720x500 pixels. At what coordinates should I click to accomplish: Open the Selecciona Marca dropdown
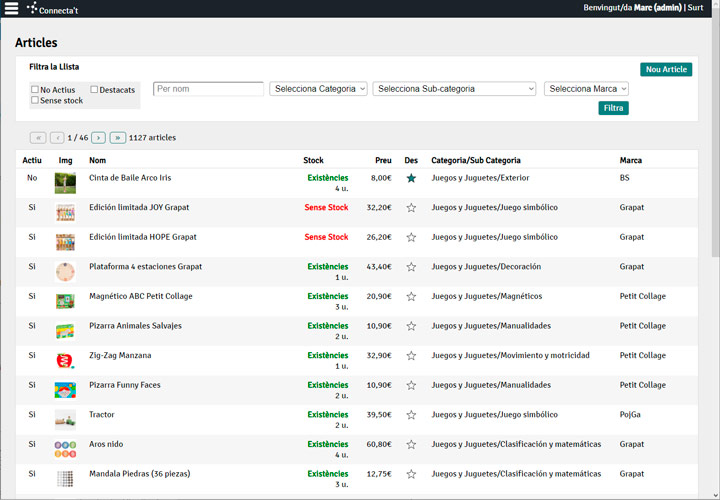[586, 89]
